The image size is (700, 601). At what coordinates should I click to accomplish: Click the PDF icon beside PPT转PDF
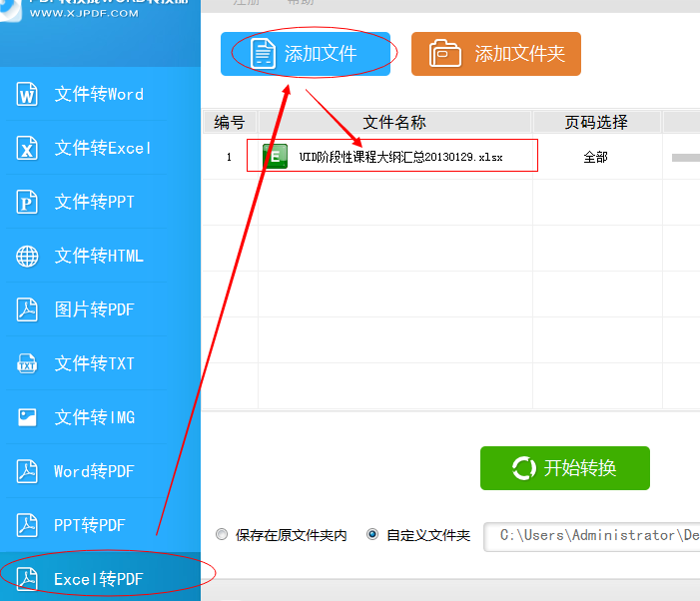[x=27, y=525]
